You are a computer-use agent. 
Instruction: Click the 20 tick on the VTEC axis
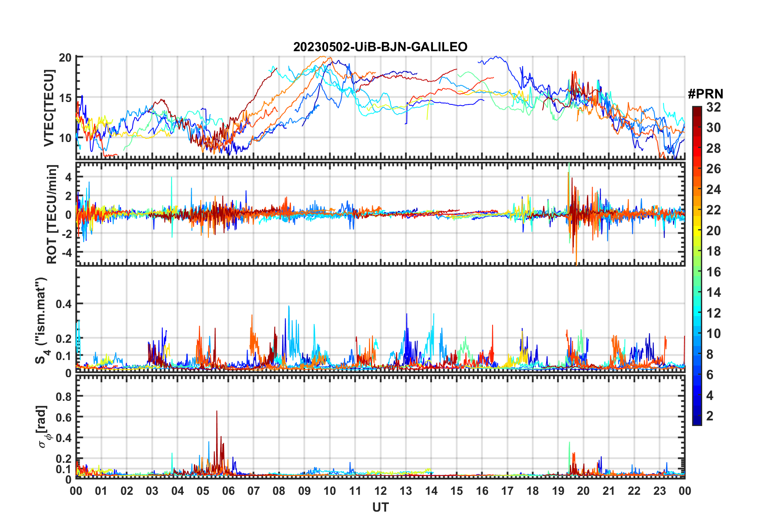65,58
